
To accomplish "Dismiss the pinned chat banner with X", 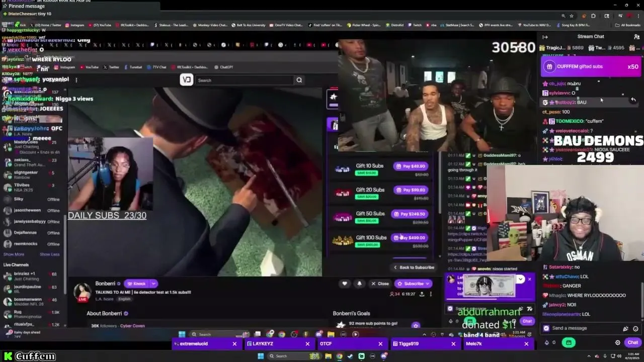I will (530, 280).
